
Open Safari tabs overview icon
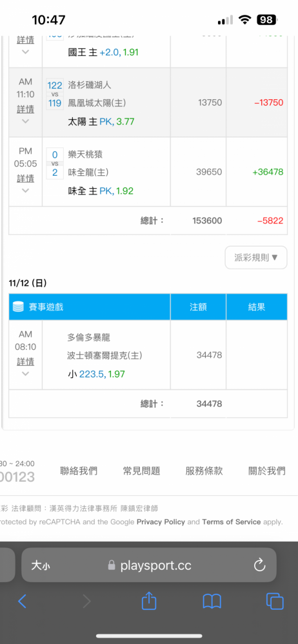275,601
